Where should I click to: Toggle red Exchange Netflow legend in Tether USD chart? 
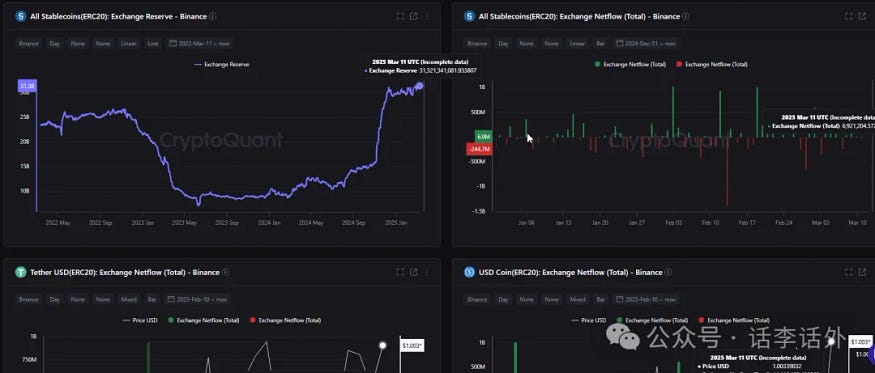(x=285, y=321)
